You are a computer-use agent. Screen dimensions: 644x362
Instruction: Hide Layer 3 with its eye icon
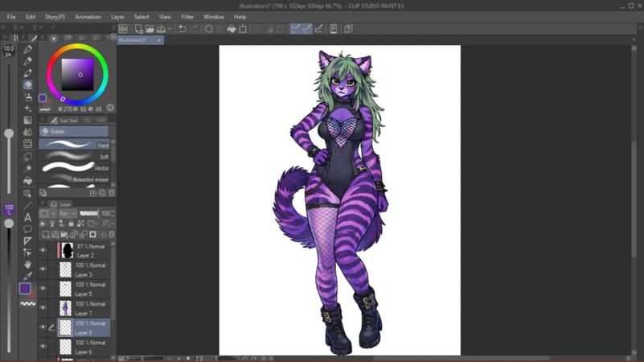tap(43, 269)
